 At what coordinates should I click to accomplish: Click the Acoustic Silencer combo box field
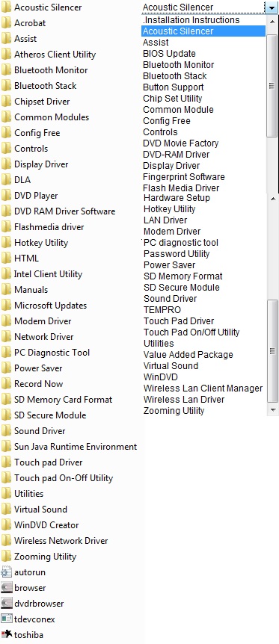203,7
